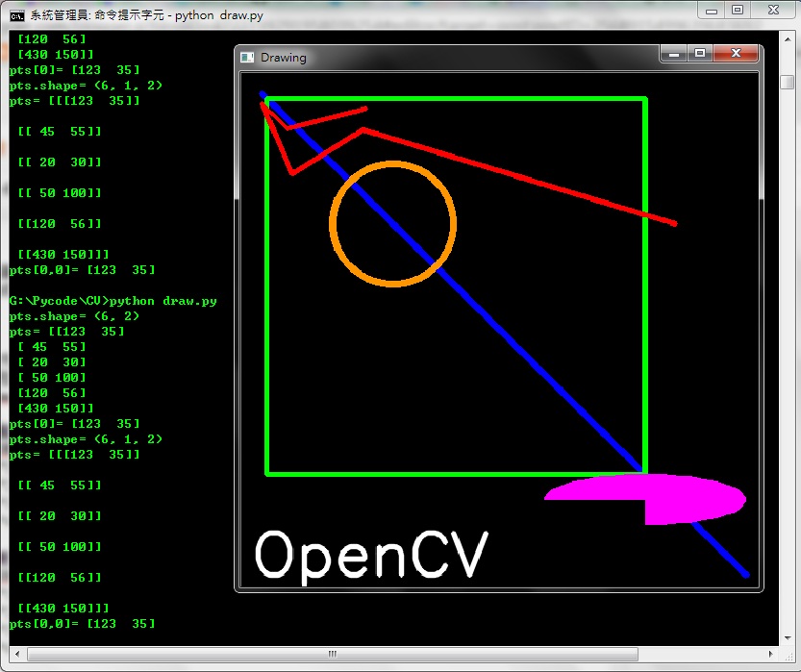
Task: Minimize the command prompt window
Action: tap(710, 11)
